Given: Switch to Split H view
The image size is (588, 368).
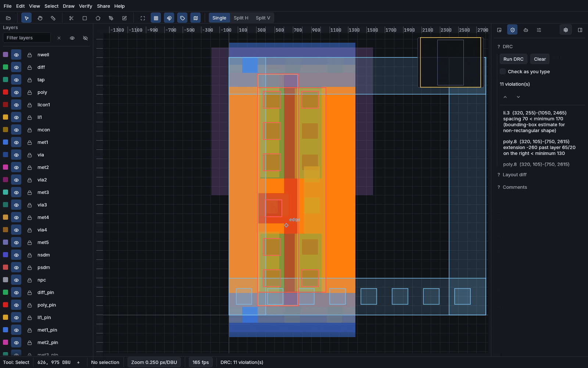Looking at the screenshot, I should click(241, 18).
